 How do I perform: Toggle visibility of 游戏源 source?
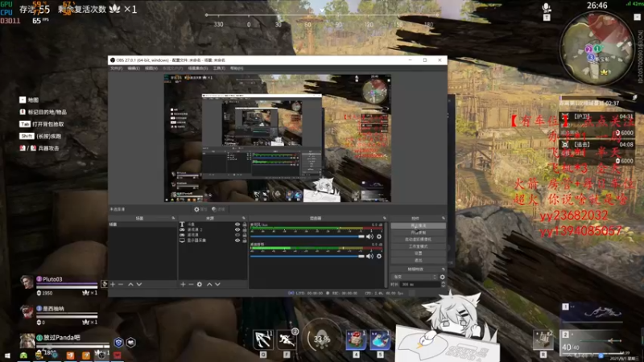[x=237, y=235]
